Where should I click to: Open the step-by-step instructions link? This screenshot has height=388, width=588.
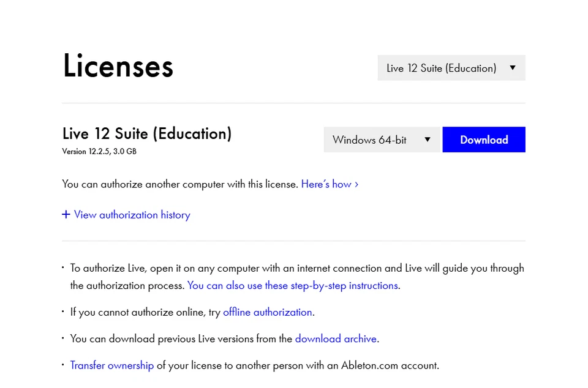(x=292, y=285)
